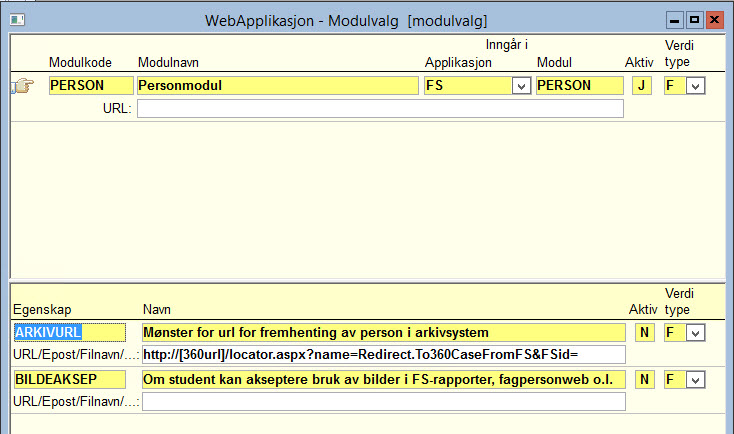Click the empty module URL field
This screenshot has width=734, height=434.
pos(380,109)
